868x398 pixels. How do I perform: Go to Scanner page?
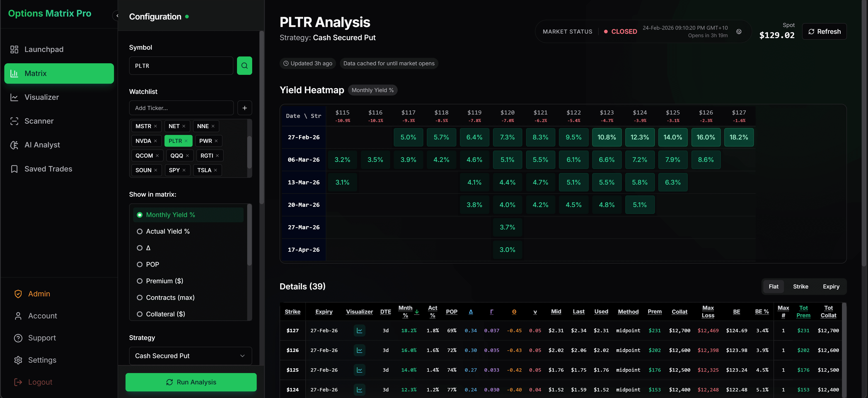coord(59,121)
